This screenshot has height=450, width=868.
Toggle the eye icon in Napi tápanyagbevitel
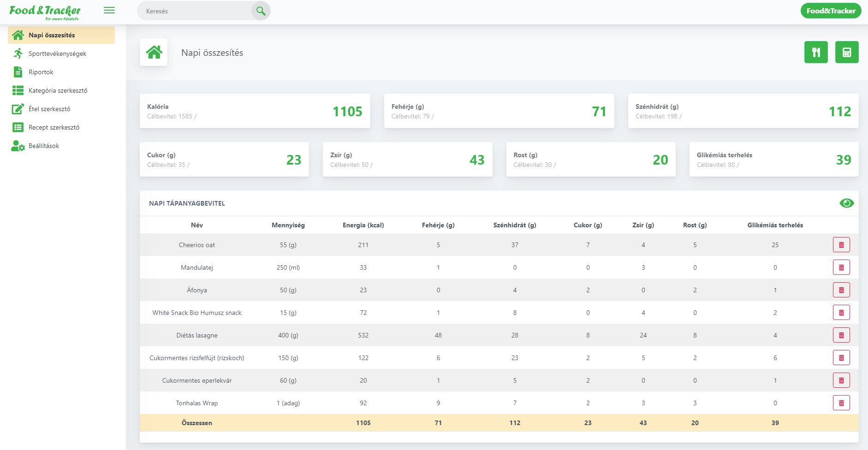tap(847, 203)
